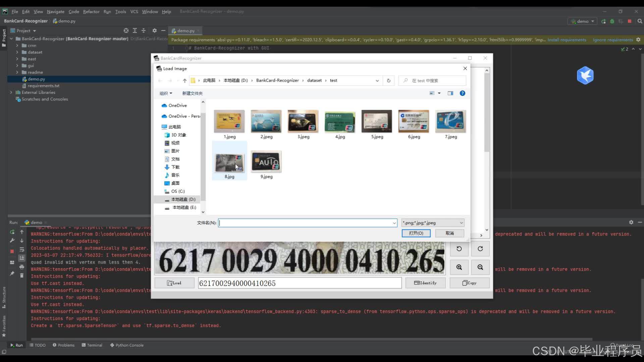Expand the dataset folder in Project tree

(x=17, y=52)
